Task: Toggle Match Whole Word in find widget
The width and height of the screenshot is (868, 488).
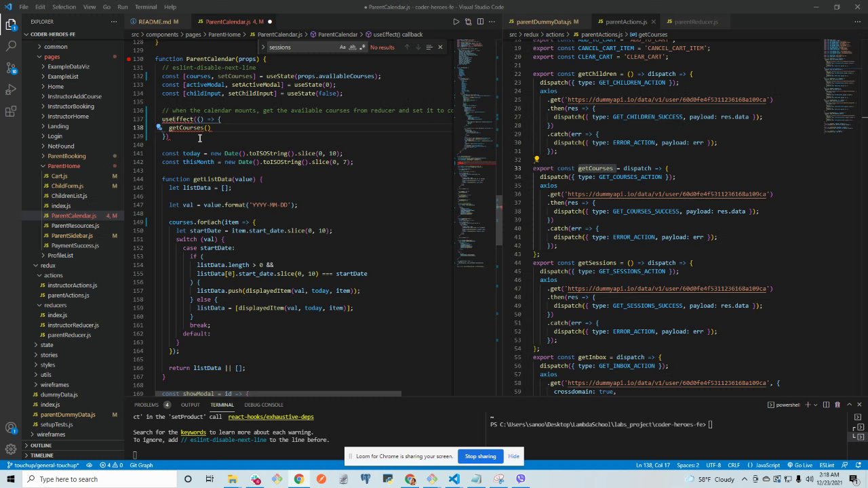Action: point(352,47)
